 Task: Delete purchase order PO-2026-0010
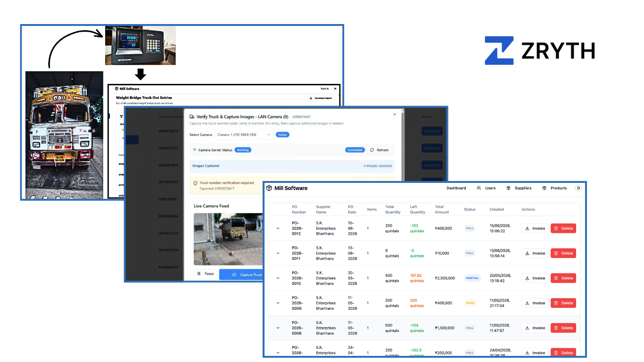click(563, 278)
